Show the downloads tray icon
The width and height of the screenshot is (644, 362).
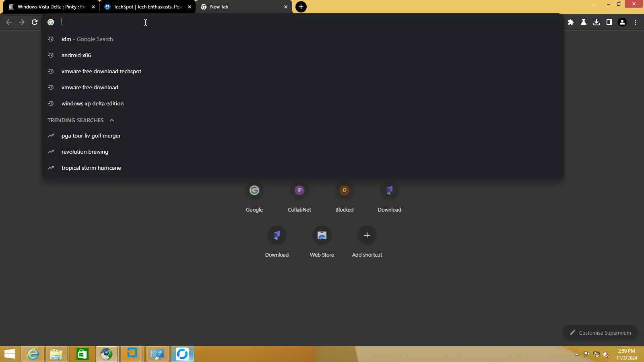click(x=597, y=22)
